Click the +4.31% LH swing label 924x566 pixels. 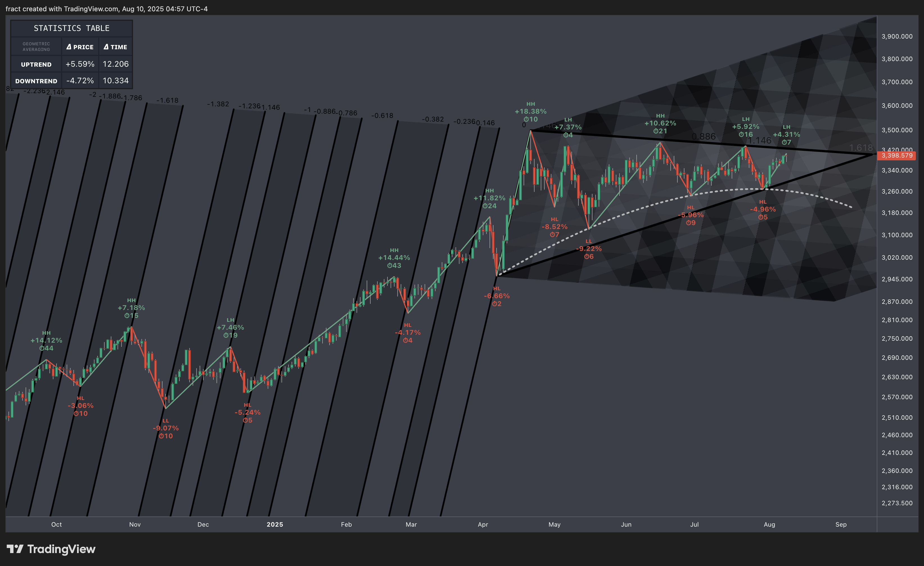click(x=786, y=134)
